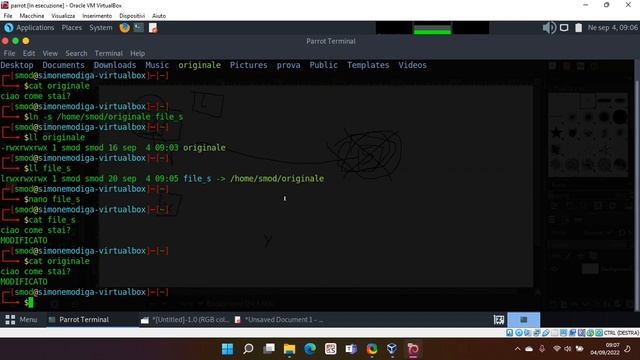
Task: Click 'Templates' in the directory listing
Action: [368, 65]
